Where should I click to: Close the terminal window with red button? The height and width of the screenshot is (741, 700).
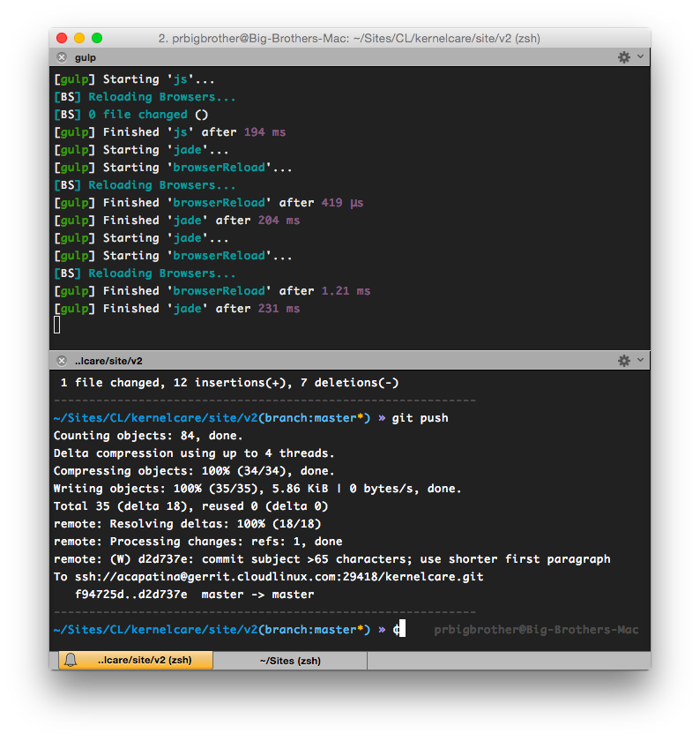click(x=62, y=38)
